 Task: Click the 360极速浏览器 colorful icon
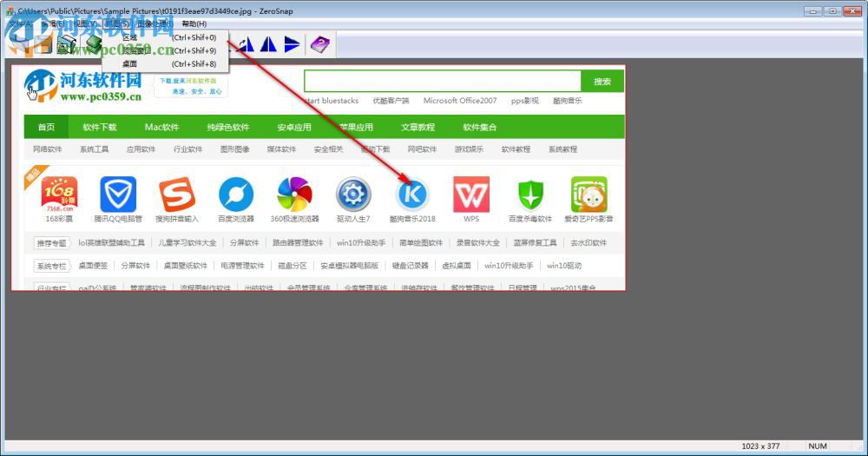click(294, 195)
